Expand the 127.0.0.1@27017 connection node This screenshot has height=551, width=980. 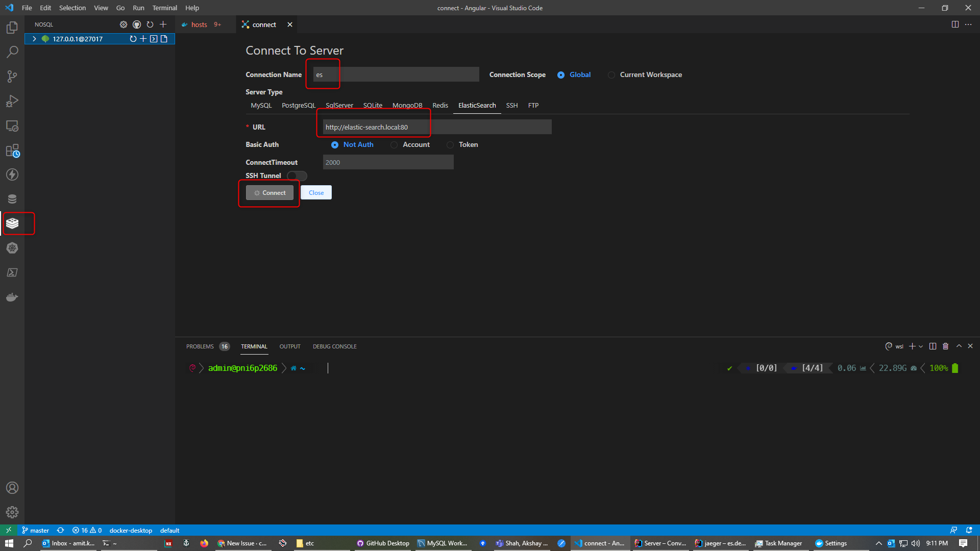click(34, 39)
